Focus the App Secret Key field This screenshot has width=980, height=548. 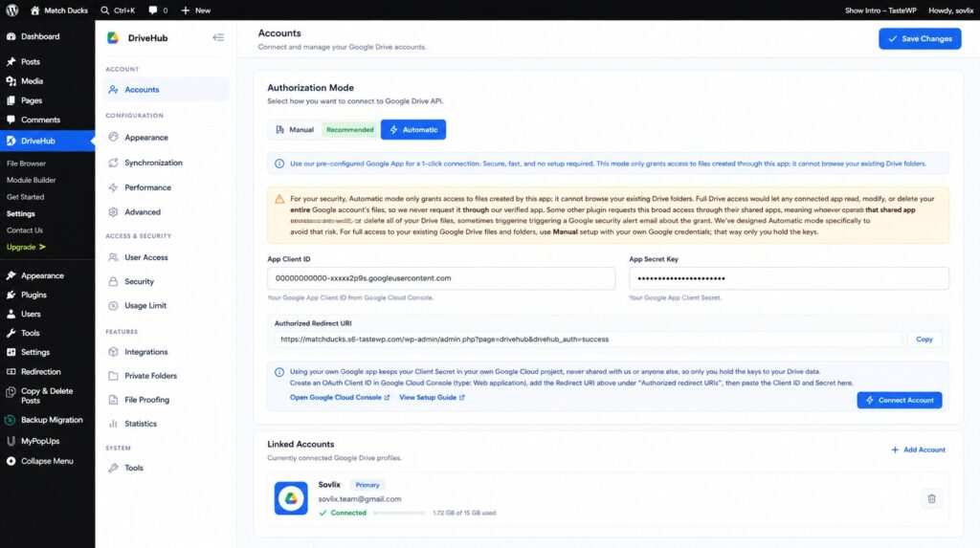[x=789, y=278]
